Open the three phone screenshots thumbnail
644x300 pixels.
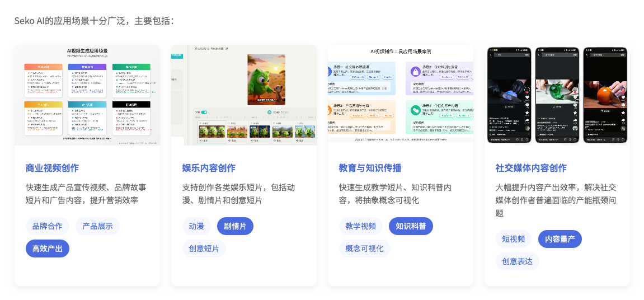coord(557,95)
